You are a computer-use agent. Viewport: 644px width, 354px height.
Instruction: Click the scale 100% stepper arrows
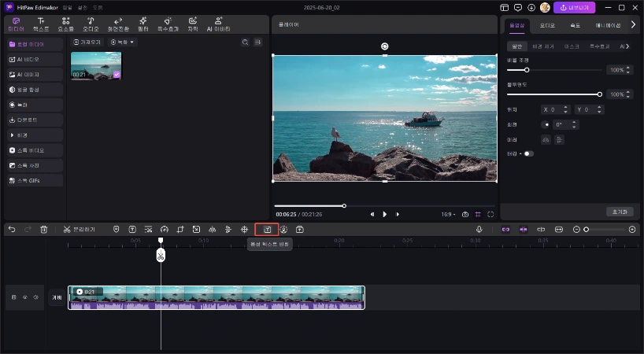click(x=628, y=70)
